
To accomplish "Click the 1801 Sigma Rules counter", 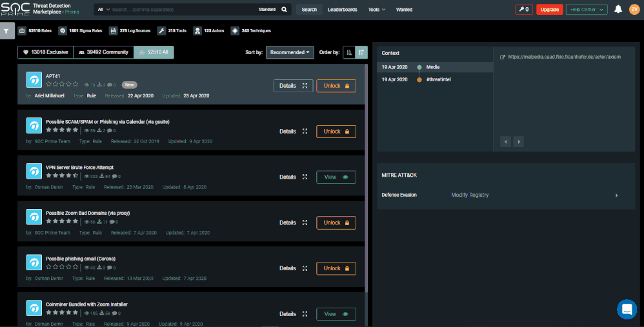I will click(80, 31).
